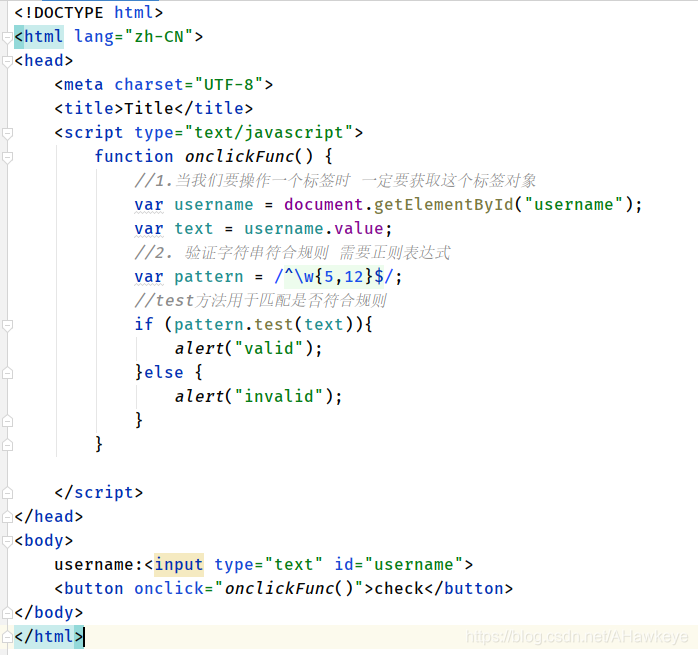This screenshot has width=698, height=655.
Task: Click the type="text" attribute of input
Action: [x=268, y=565]
